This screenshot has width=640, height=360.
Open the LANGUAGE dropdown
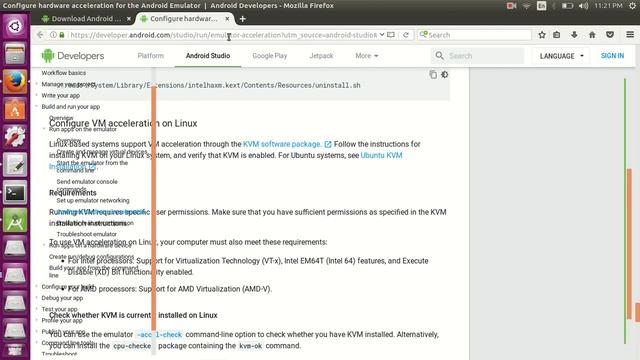(561, 56)
